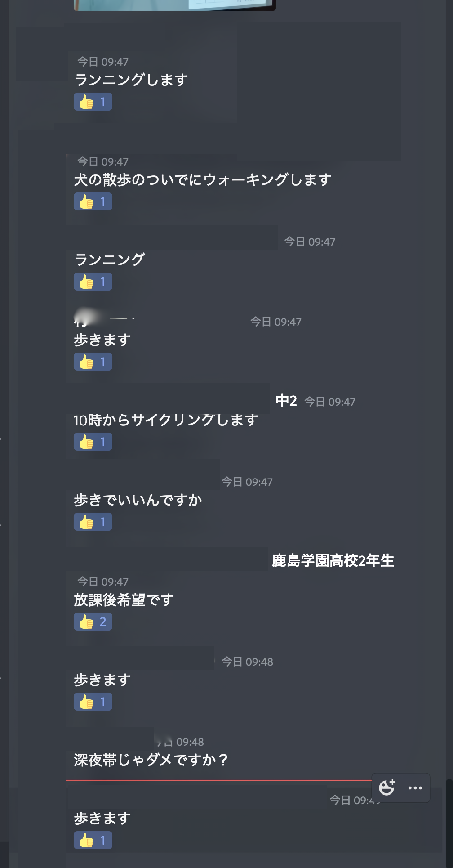Open the three-dots more options menu
The height and width of the screenshot is (868, 453).
[415, 787]
